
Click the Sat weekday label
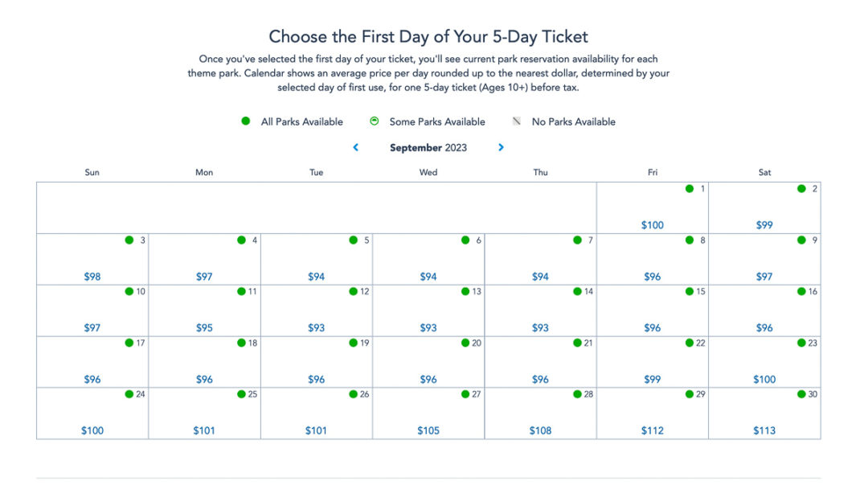click(x=764, y=172)
